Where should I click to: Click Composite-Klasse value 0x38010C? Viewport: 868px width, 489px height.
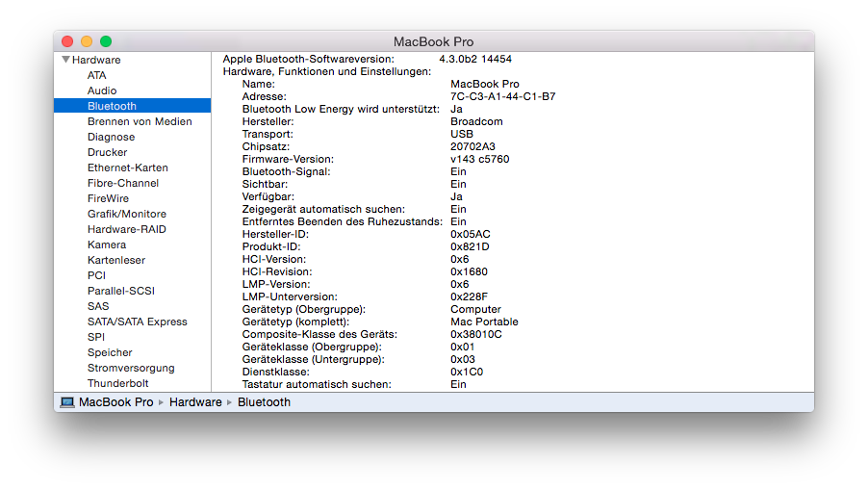tap(476, 334)
